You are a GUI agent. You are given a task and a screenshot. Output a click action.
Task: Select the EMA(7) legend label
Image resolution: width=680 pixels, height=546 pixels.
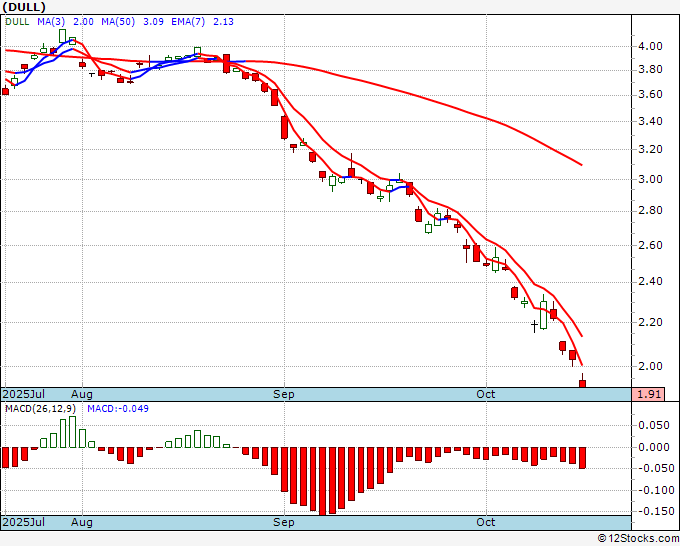click(188, 22)
